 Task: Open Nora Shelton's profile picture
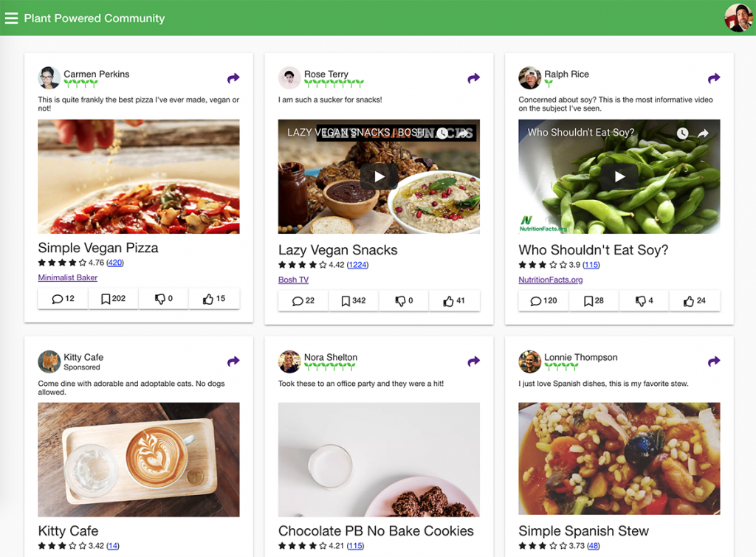(289, 361)
